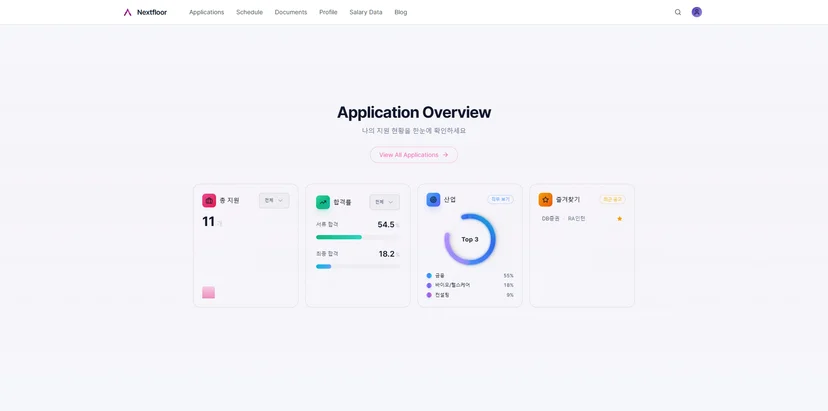Screen dimensions: 828x411
Task: Click the View All Applications button
Action: click(413, 155)
